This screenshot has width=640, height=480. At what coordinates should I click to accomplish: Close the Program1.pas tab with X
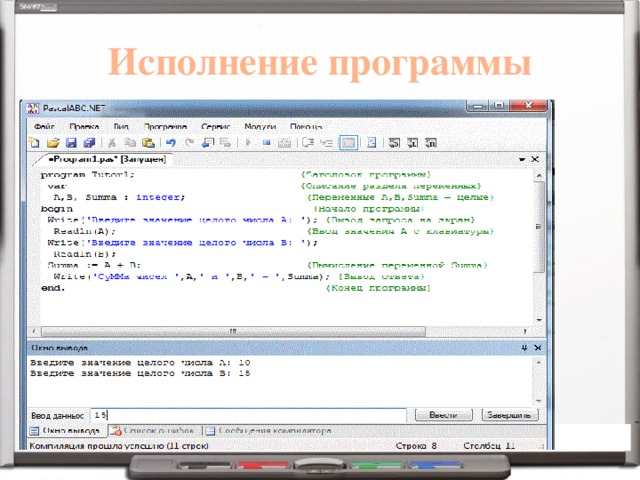(x=535, y=159)
